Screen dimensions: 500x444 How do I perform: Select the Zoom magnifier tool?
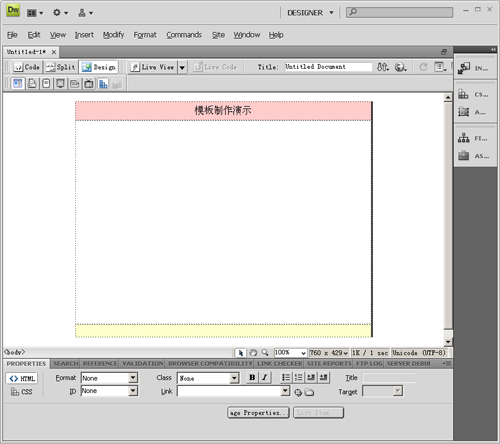(265, 352)
